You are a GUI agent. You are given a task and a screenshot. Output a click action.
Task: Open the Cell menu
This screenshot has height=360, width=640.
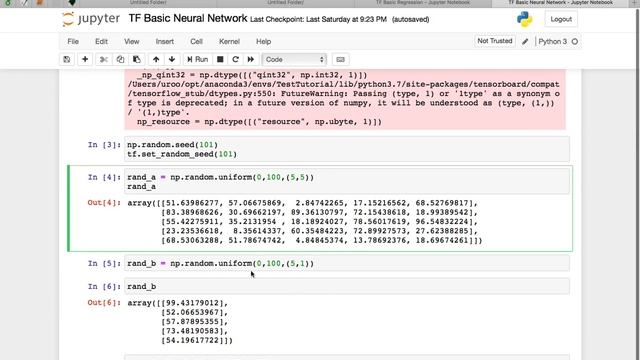pos(196,42)
